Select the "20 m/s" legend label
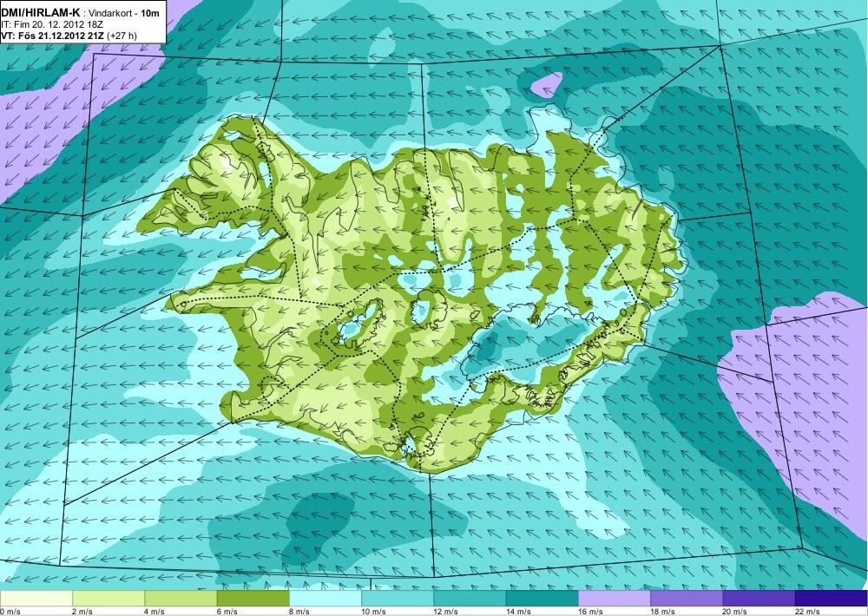This screenshot has width=868, height=616. pos(735,612)
